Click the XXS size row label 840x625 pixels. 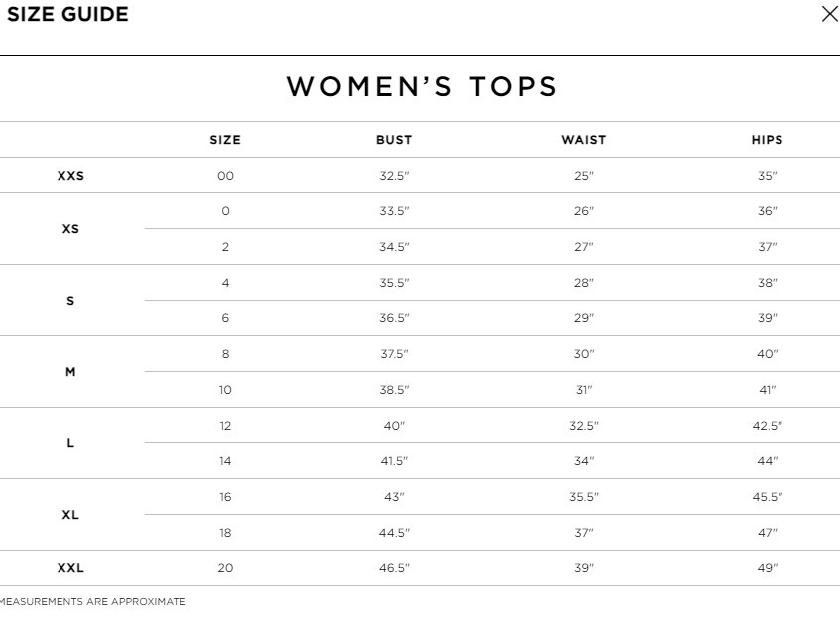pos(70,176)
